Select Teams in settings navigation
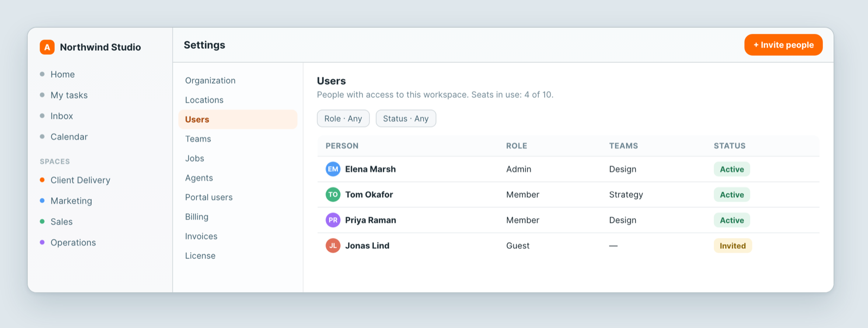Screen dimensions: 868x328 (238, 139)
